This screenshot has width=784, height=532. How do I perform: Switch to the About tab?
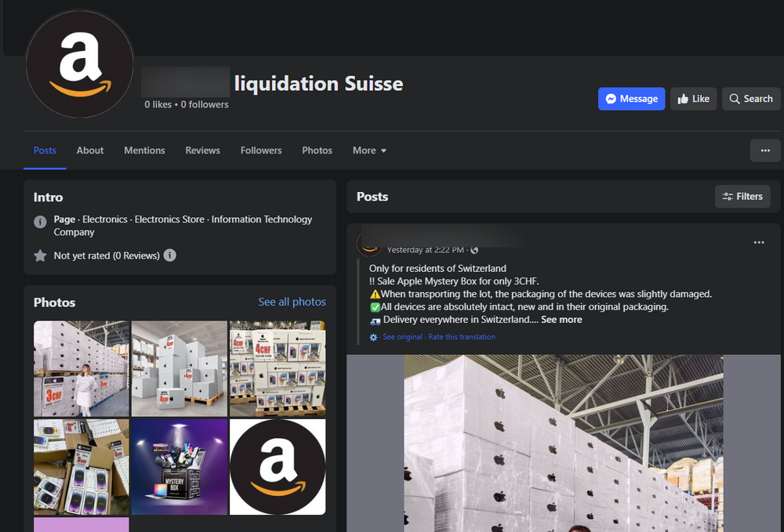pos(90,150)
